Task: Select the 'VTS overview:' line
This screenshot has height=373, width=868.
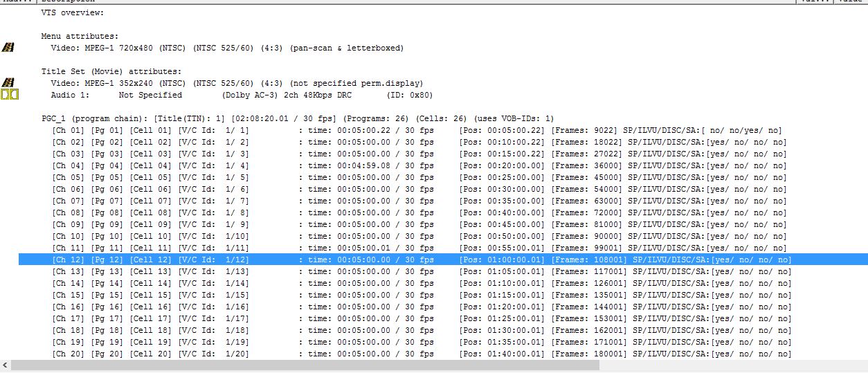Action: (73, 12)
